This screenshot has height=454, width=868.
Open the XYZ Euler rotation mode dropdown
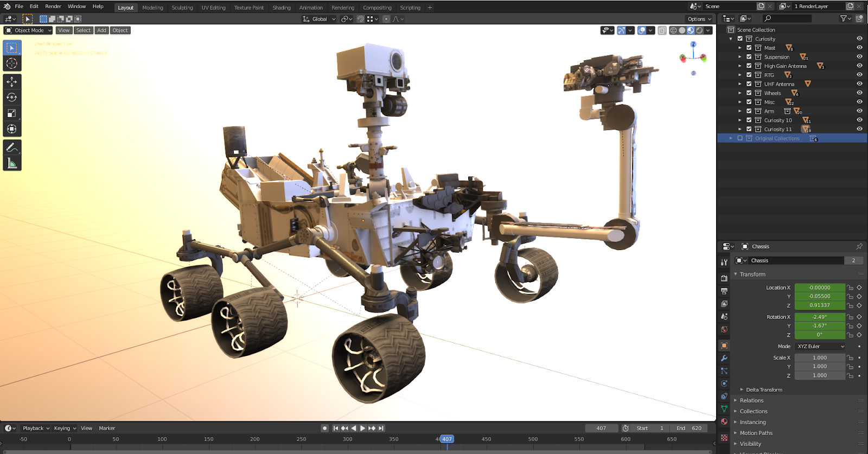(x=820, y=346)
